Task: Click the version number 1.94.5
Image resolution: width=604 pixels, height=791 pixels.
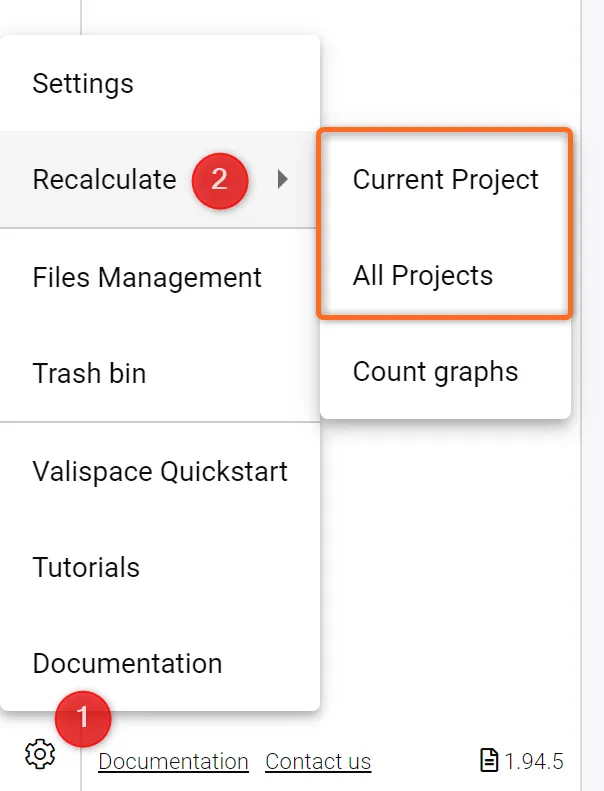Action: tap(534, 761)
